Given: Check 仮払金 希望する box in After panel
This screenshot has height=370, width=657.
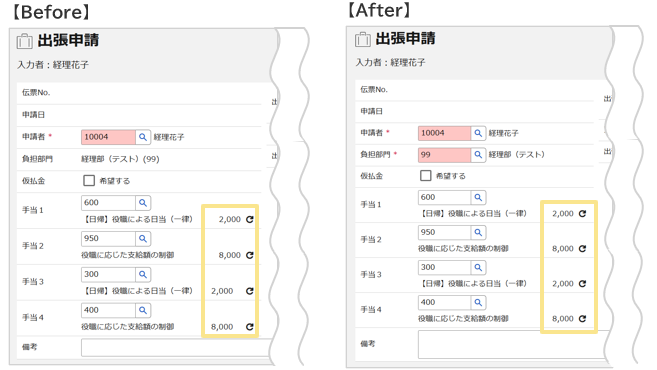Looking at the screenshot, I should click(425, 176).
